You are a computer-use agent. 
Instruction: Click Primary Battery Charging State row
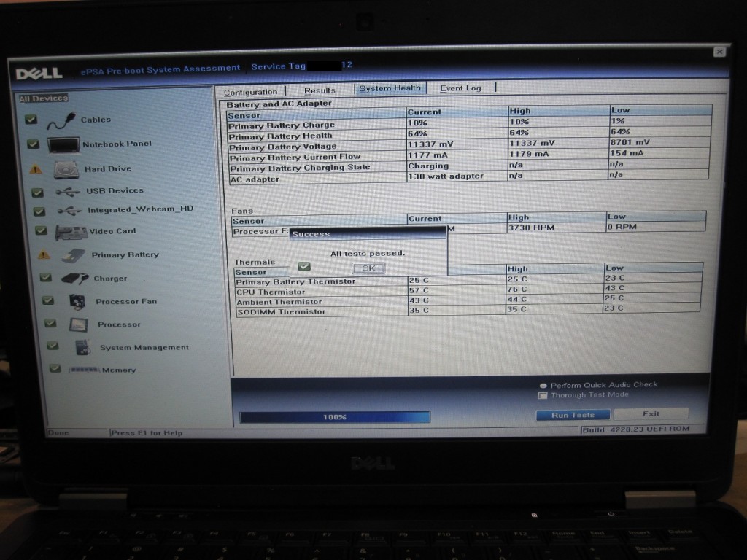(x=468, y=167)
